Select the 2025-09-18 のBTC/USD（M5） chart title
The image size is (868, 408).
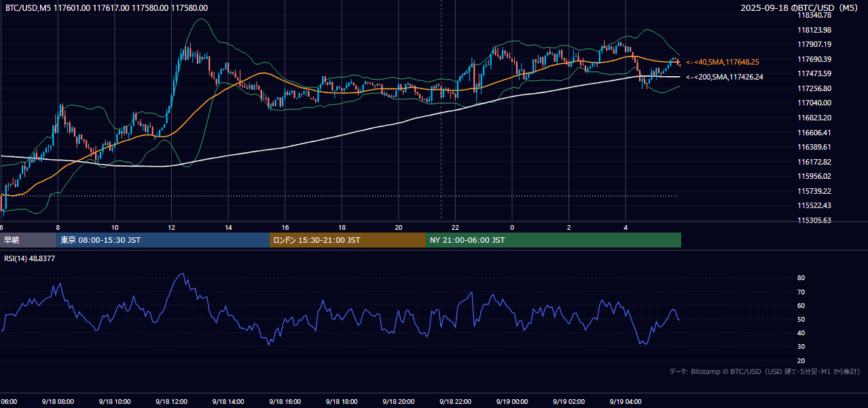click(800, 8)
